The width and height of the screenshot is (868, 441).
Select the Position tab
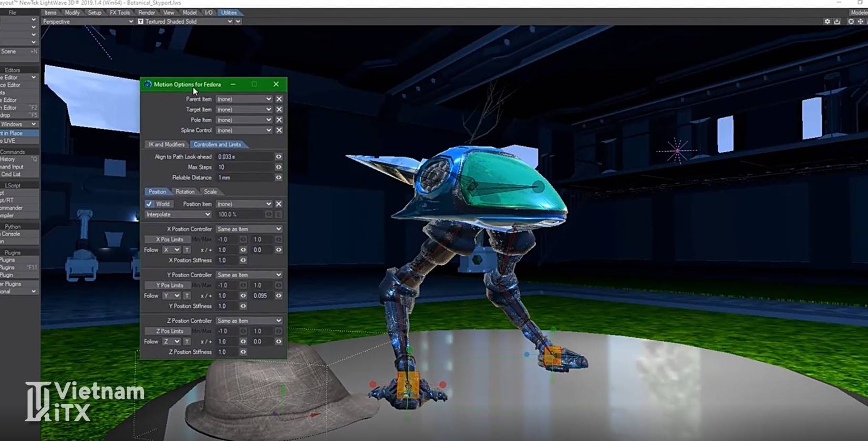(157, 192)
